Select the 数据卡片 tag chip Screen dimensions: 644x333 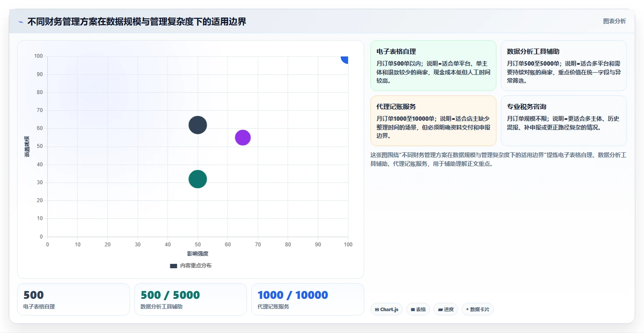click(478, 309)
